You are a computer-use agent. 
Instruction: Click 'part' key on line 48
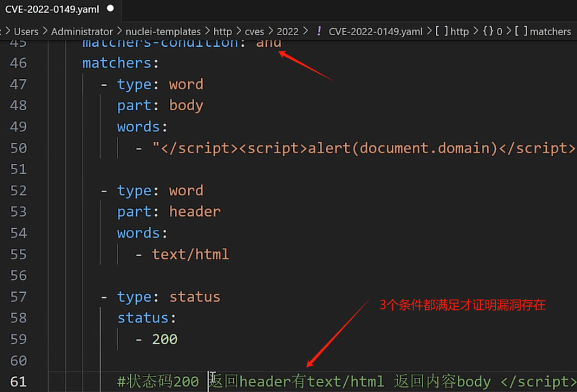135,106
